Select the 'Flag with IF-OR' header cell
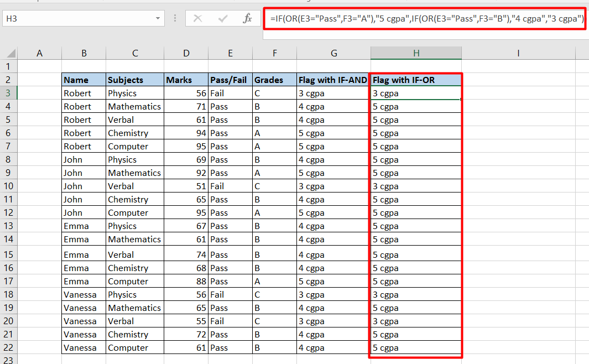The width and height of the screenshot is (589, 364). [x=415, y=80]
